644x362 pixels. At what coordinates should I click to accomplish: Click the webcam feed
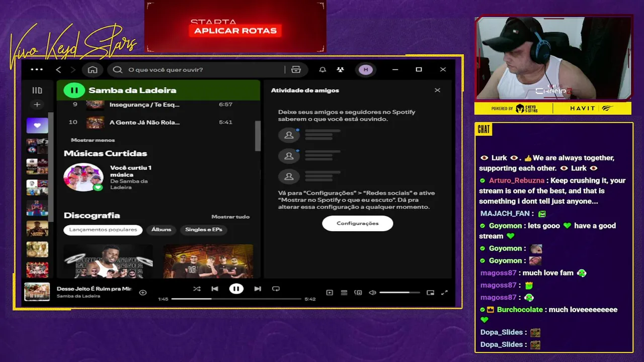click(553, 59)
